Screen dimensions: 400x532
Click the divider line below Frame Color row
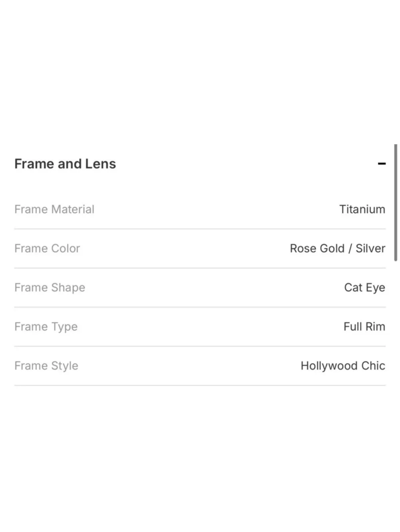[200, 268]
